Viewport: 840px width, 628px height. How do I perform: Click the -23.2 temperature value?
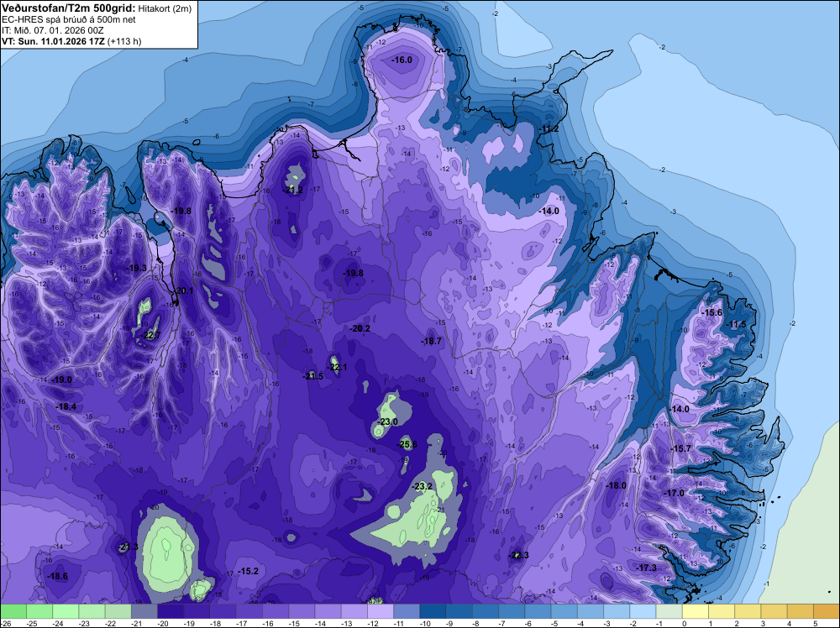423,487
